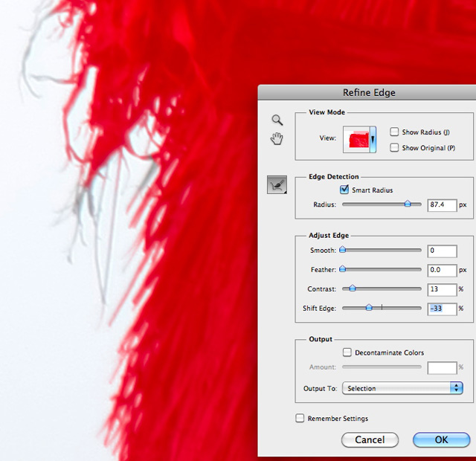The image size is (476, 461).
Task: Confirm with the OK button
Action: pyautogui.click(x=441, y=439)
